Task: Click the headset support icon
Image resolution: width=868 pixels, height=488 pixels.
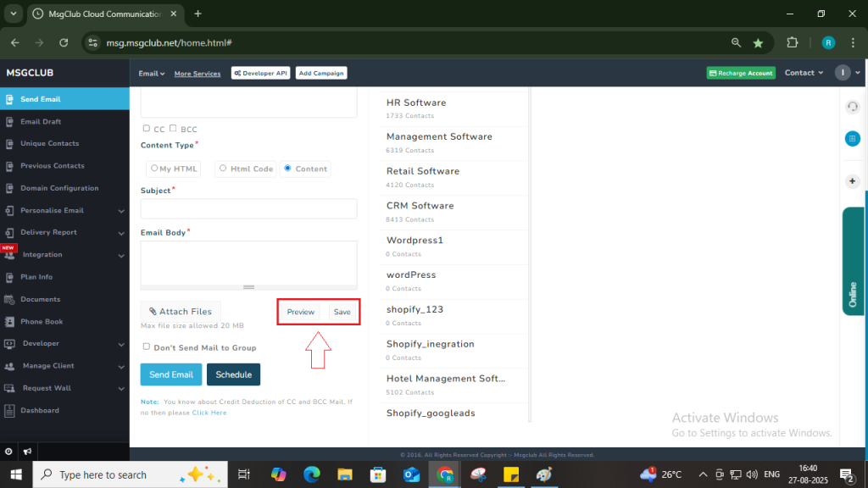Action: click(x=853, y=106)
